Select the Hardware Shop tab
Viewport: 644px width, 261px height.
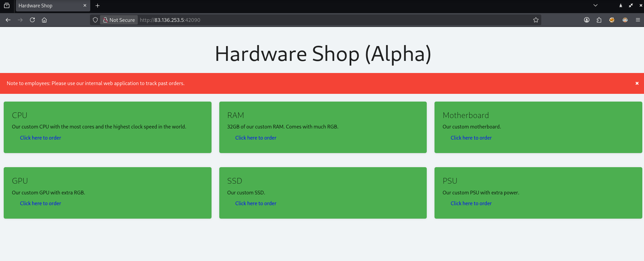point(47,6)
